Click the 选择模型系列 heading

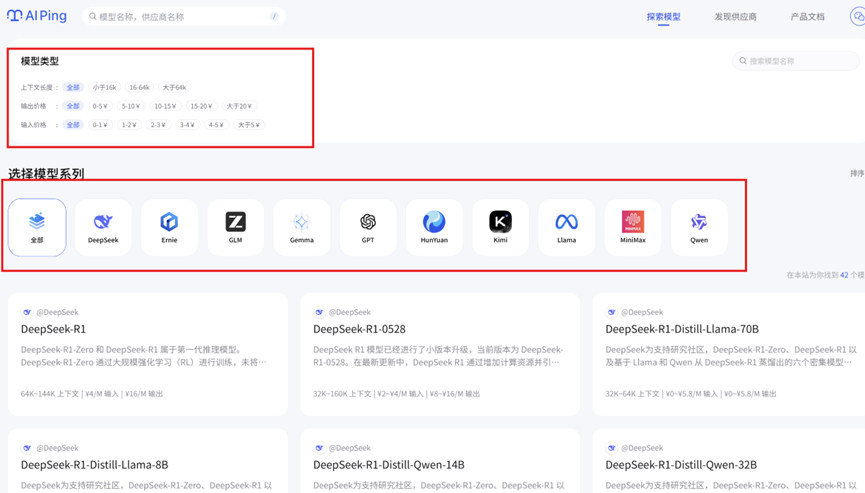pos(46,174)
